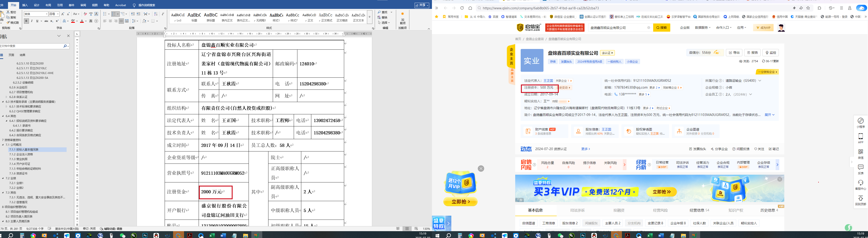Collapse 7.1 公司概况 in navigation tree
The height and width of the screenshot is (238, 868).
coord(3,145)
